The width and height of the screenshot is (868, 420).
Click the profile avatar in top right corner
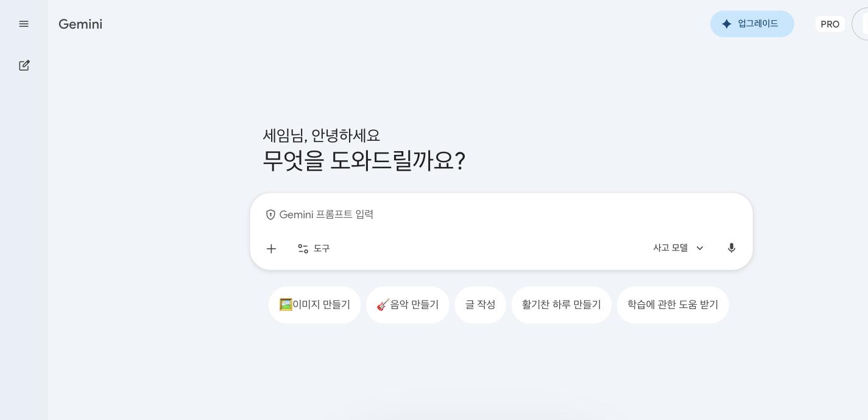click(863, 24)
